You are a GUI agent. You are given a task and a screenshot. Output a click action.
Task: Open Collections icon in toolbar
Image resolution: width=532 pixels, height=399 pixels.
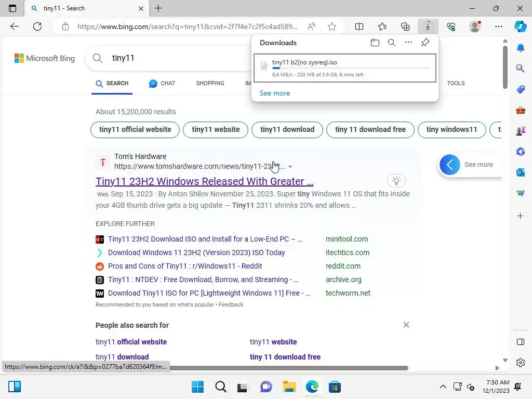pyautogui.click(x=405, y=26)
